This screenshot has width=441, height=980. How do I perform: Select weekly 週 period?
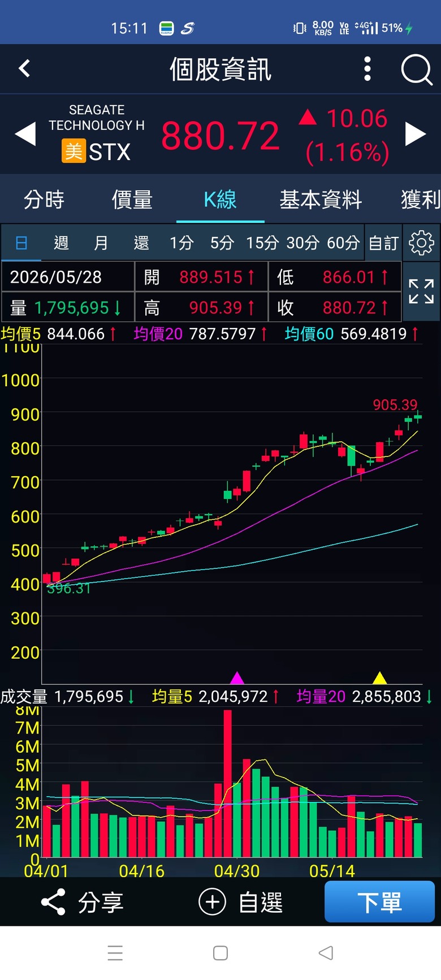pos(61,243)
